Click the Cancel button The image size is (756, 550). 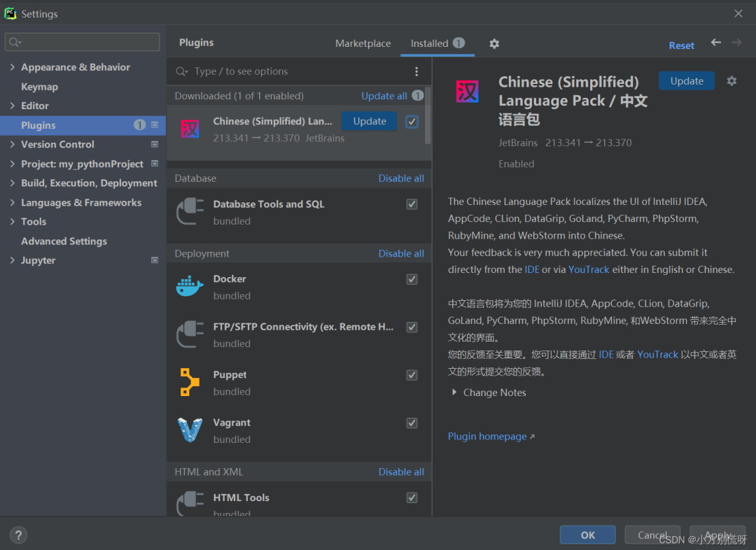click(652, 535)
